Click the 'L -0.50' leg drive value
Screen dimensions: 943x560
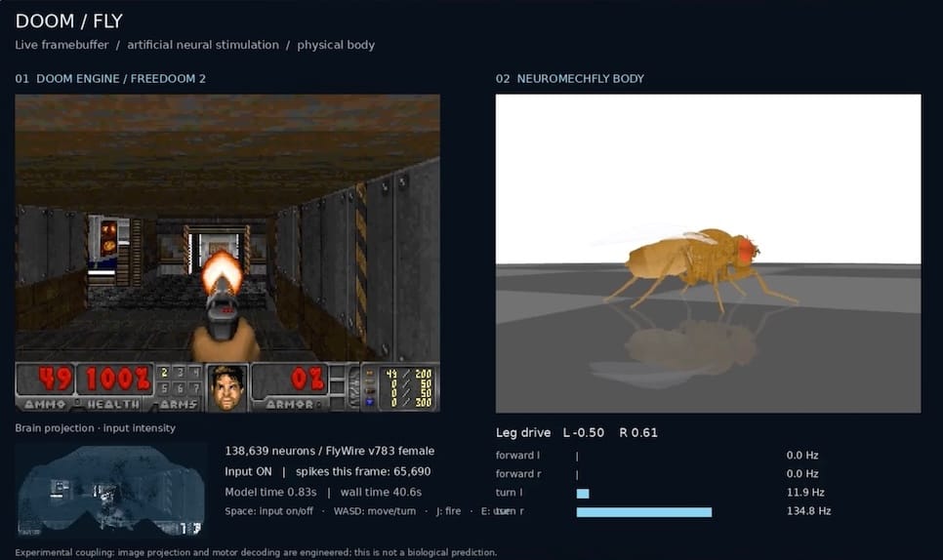click(584, 432)
